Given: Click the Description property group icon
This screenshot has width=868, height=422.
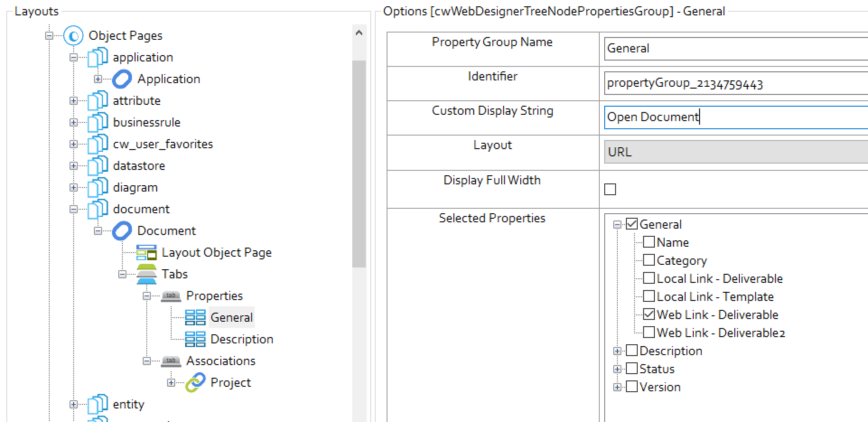Looking at the screenshot, I should 195,339.
